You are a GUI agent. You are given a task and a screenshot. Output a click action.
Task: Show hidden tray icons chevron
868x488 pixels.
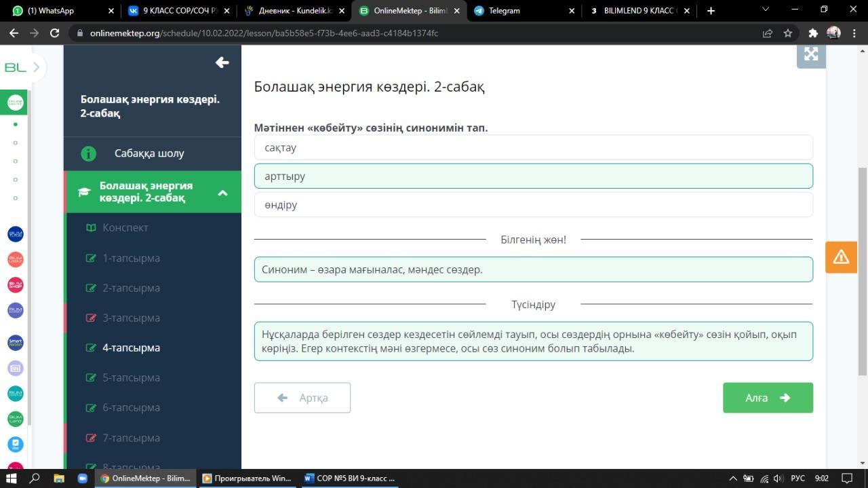[x=733, y=478]
